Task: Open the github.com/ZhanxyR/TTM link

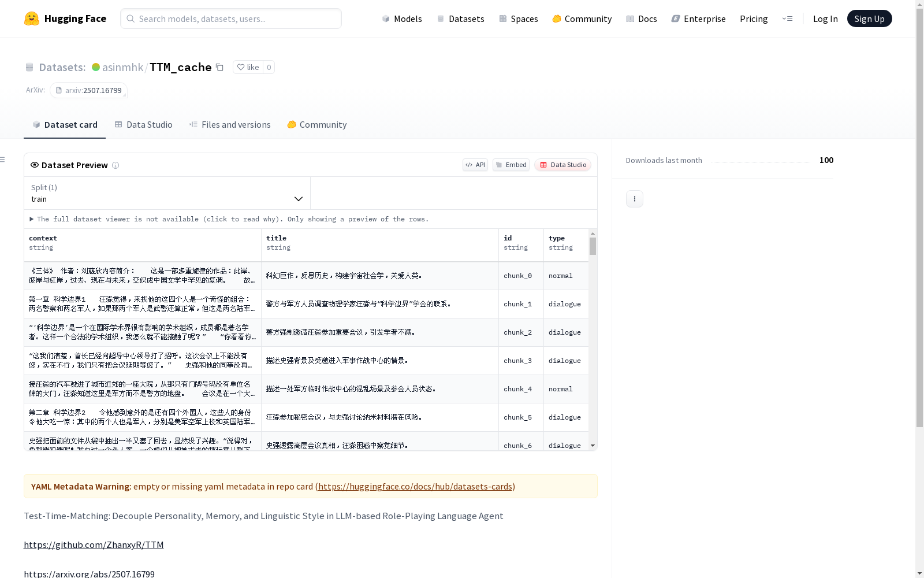Action: coord(94,545)
